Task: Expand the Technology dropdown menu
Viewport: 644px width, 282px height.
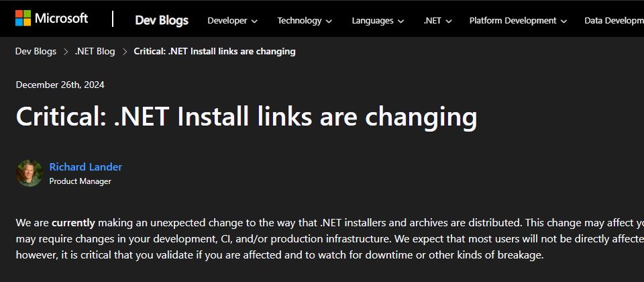Action: click(x=305, y=21)
